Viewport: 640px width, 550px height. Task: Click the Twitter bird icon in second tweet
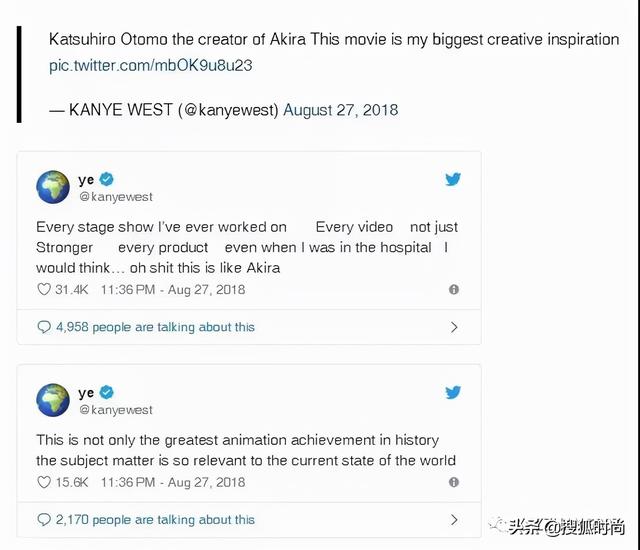tap(453, 392)
